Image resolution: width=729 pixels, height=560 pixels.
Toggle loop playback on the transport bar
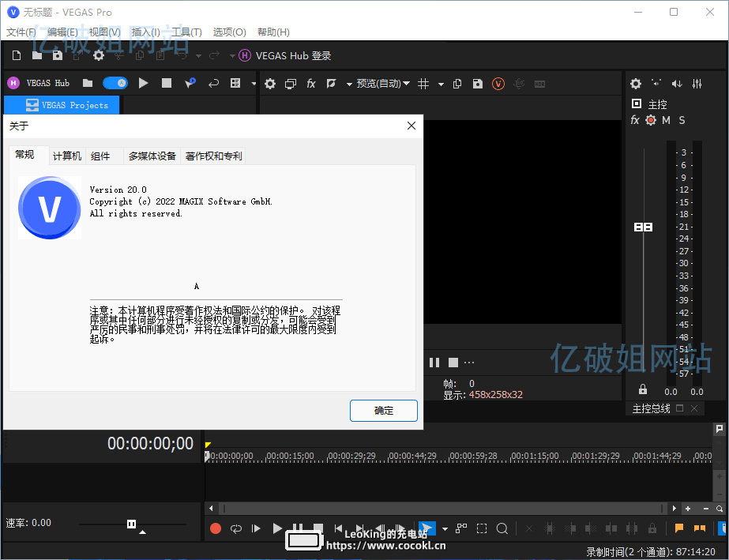click(x=235, y=528)
